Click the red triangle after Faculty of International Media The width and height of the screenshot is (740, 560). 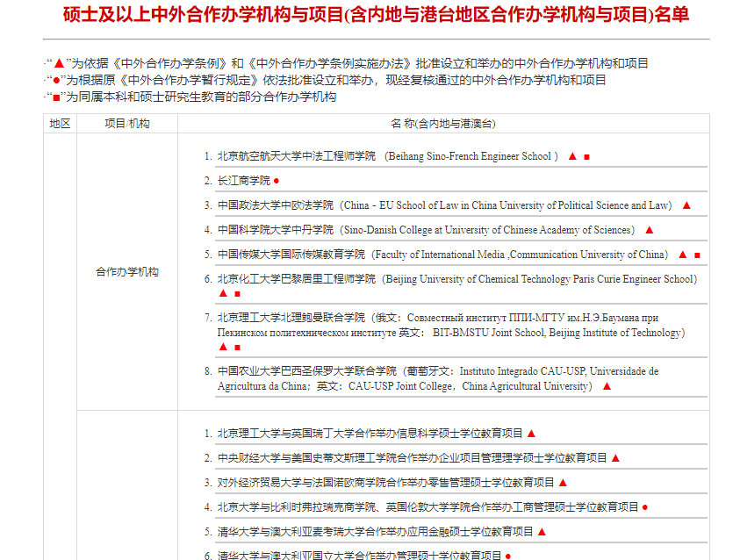coord(682,255)
